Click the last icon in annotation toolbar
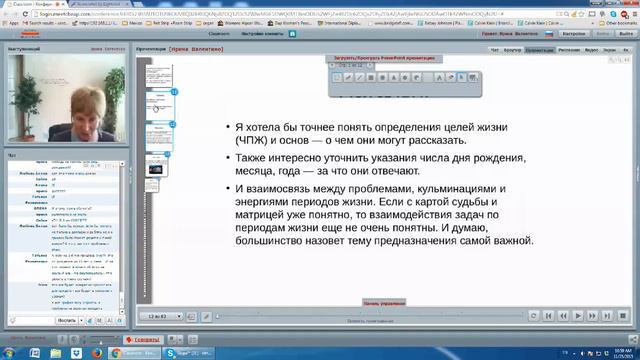Image resolution: width=640 pixels, height=360 pixels. [x=473, y=78]
